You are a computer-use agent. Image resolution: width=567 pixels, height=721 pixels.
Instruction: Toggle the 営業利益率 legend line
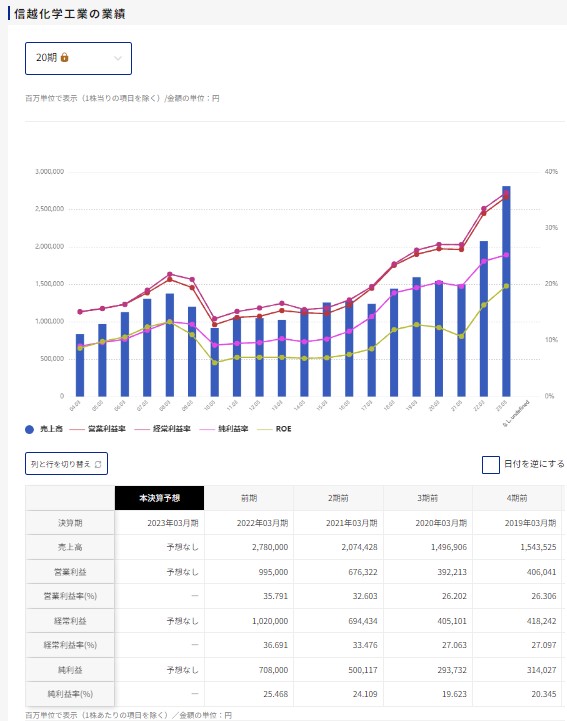(x=97, y=429)
